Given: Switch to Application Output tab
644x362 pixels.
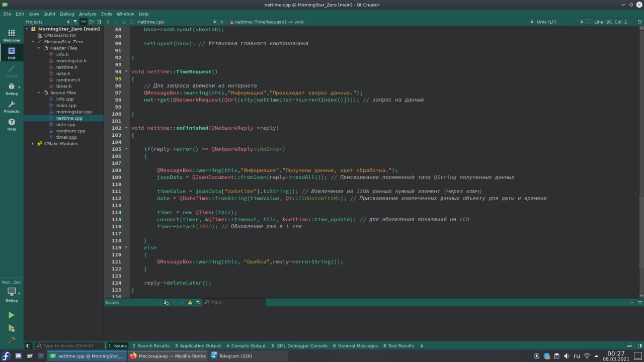Looking at the screenshot, I should 198,346.
